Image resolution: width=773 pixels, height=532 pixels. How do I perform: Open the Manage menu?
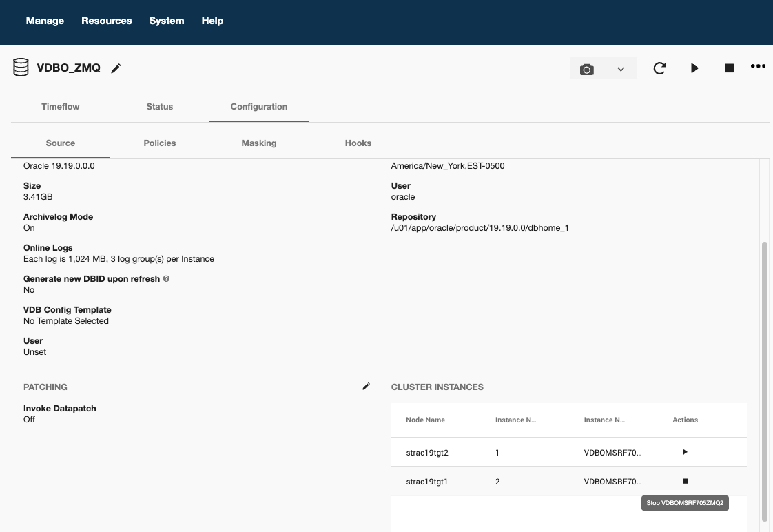(x=44, y=21)
